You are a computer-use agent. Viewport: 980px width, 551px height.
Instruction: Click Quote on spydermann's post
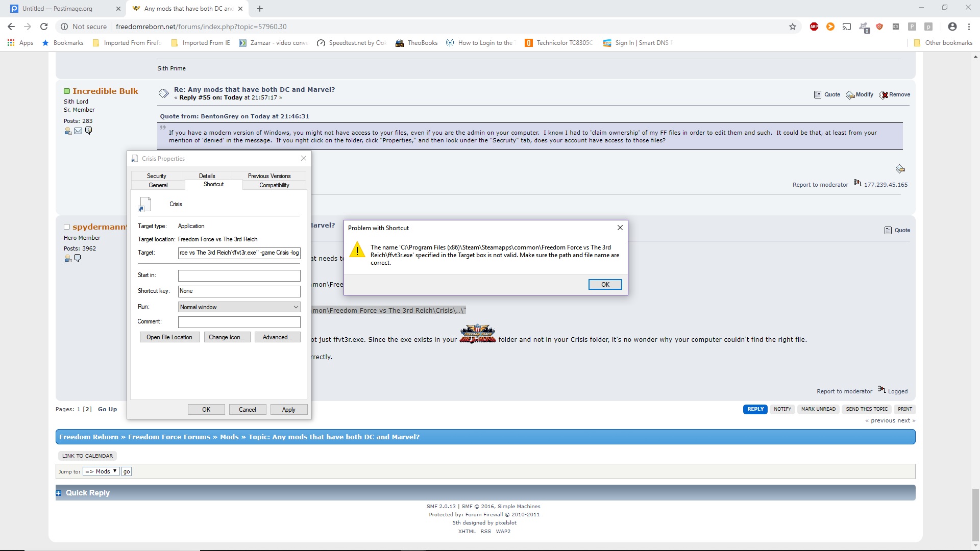(x=897, y=231)
